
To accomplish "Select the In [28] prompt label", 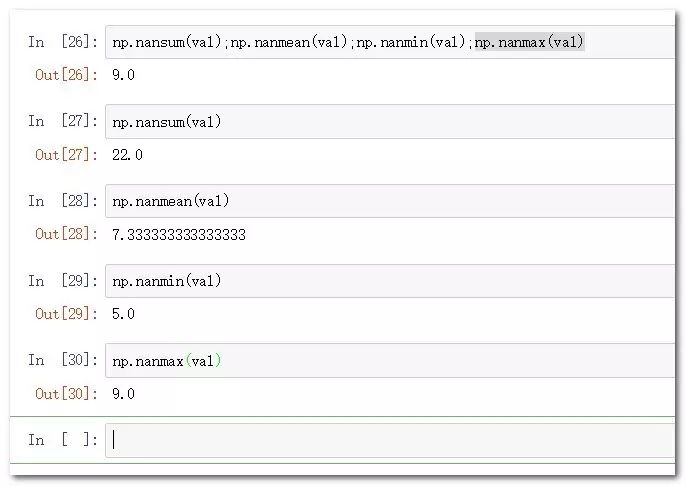I will (x=63, y=201).
